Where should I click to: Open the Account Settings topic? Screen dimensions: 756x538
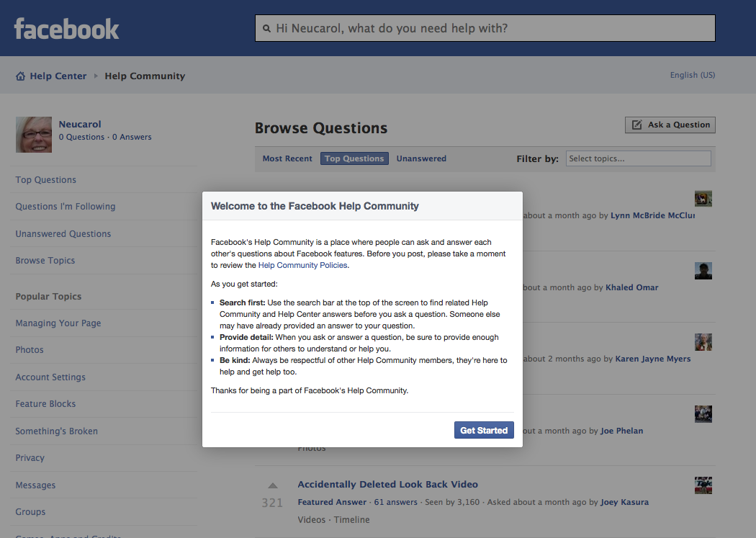coord(50,377)
